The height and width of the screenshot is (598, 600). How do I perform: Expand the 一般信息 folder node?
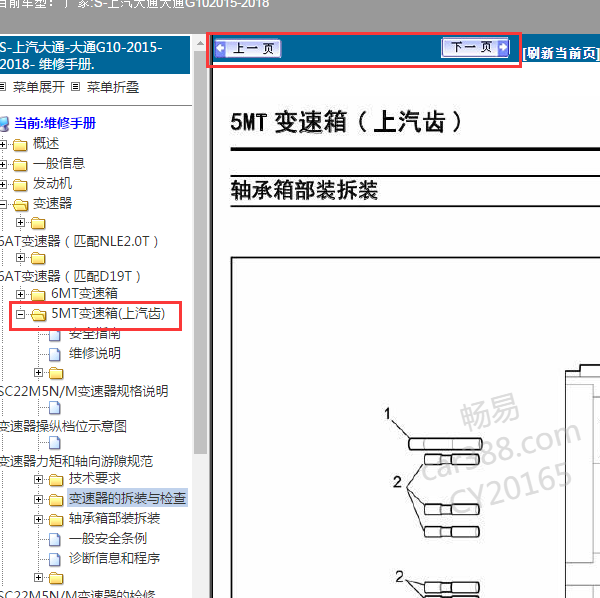(3, 165)
